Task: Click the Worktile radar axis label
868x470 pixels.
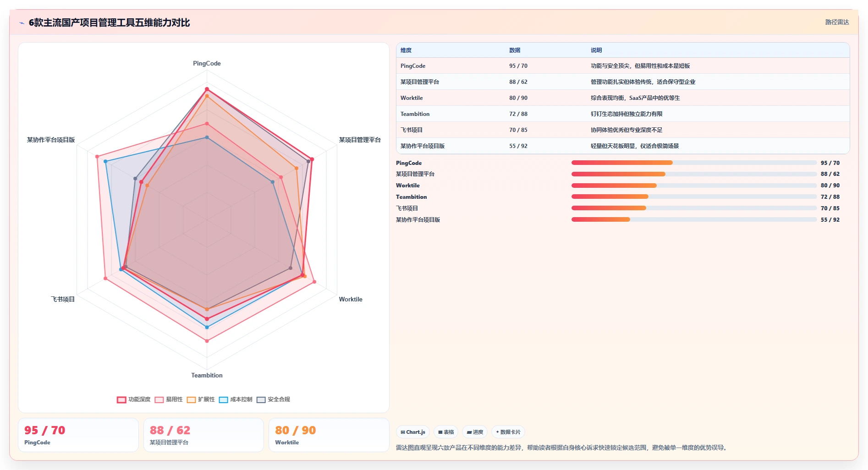Action: pos(351,300)
